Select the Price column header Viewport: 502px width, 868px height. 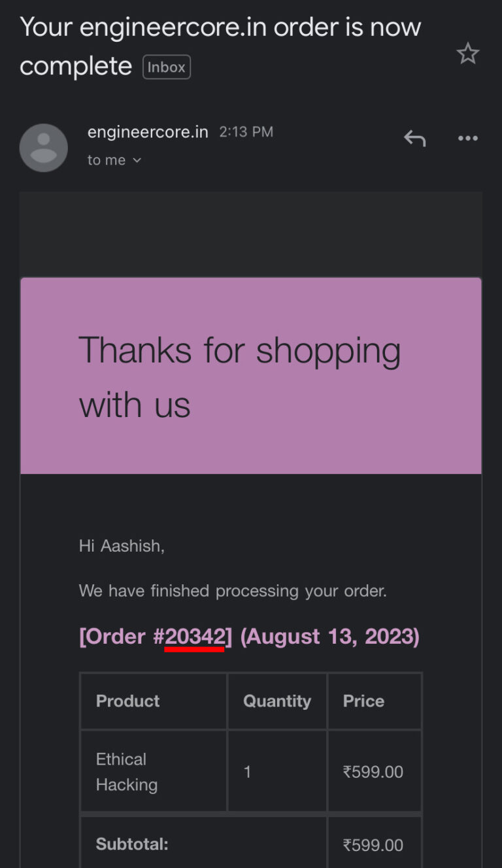(x=363, y=701)
